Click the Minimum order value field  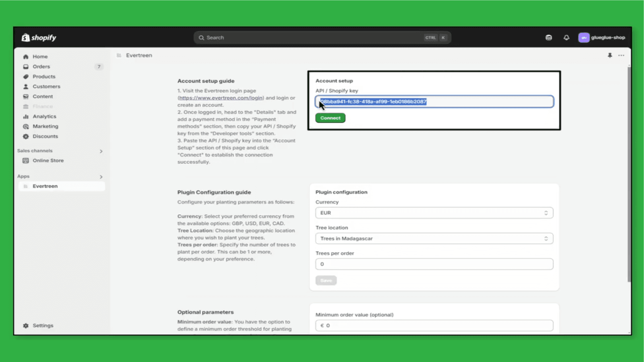pos(434,325)
